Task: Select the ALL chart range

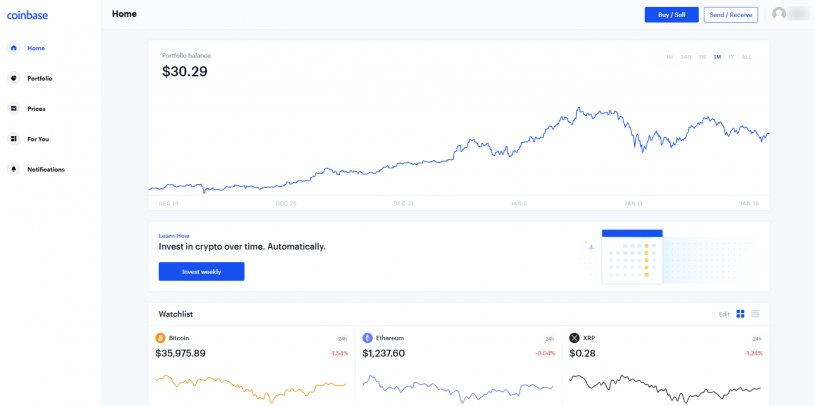Action: coord(746,57)
